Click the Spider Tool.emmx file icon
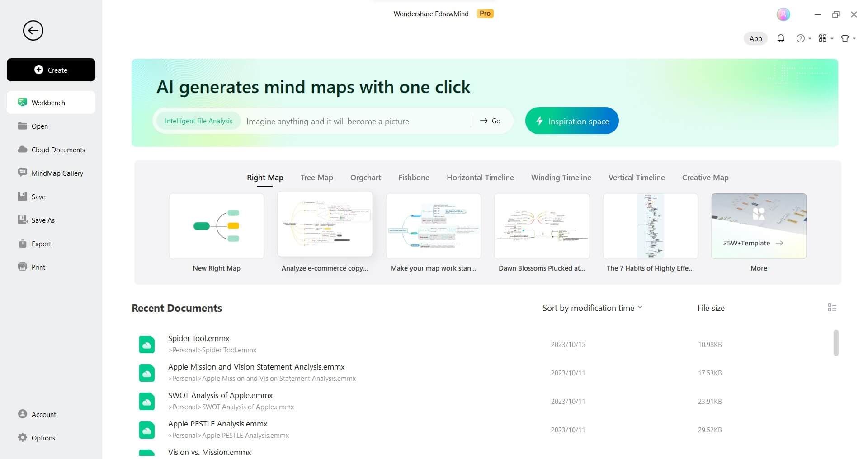Viewport: 868px width, 459px height. 147,344
